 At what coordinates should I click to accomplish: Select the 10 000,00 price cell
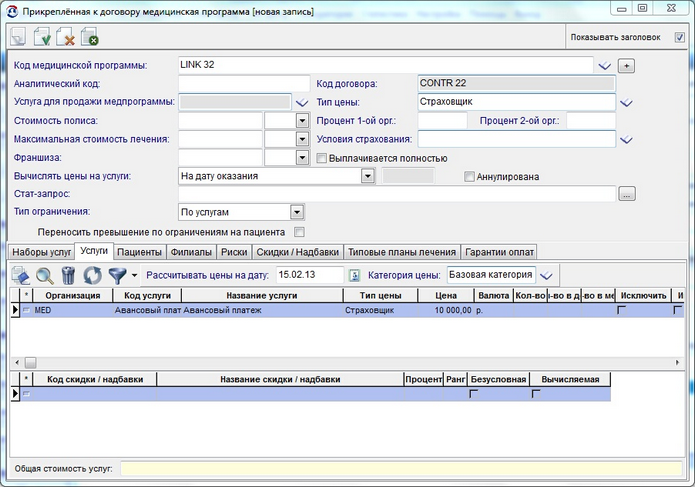coord(446,310)
